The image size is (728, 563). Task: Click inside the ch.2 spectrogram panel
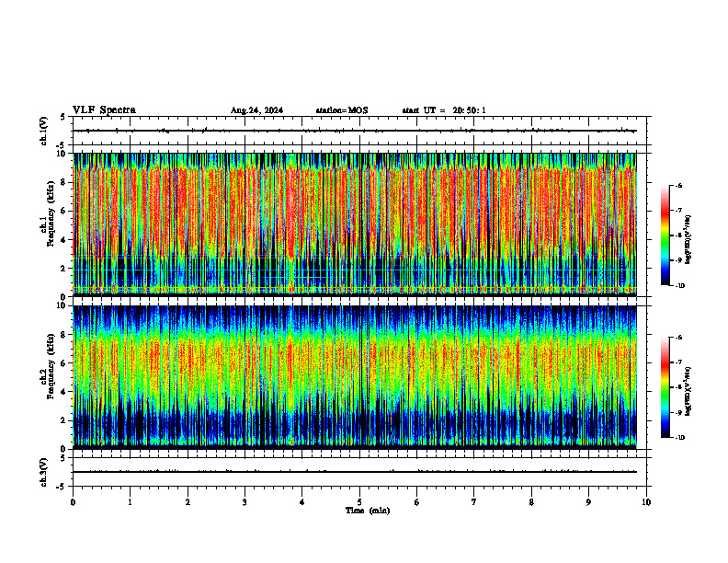355,377
